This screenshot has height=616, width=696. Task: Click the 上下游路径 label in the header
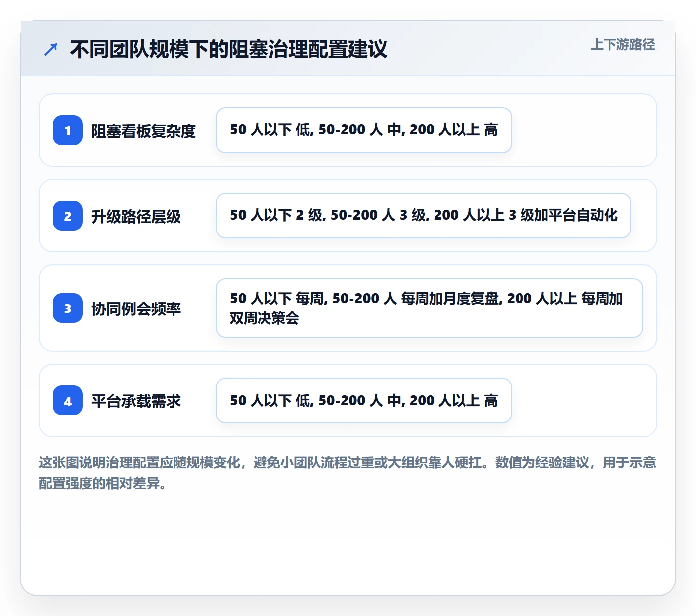(x=622, y=45)
